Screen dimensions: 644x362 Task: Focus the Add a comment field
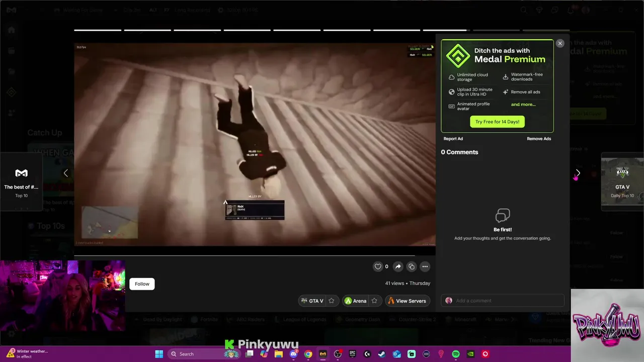point(502,301)
